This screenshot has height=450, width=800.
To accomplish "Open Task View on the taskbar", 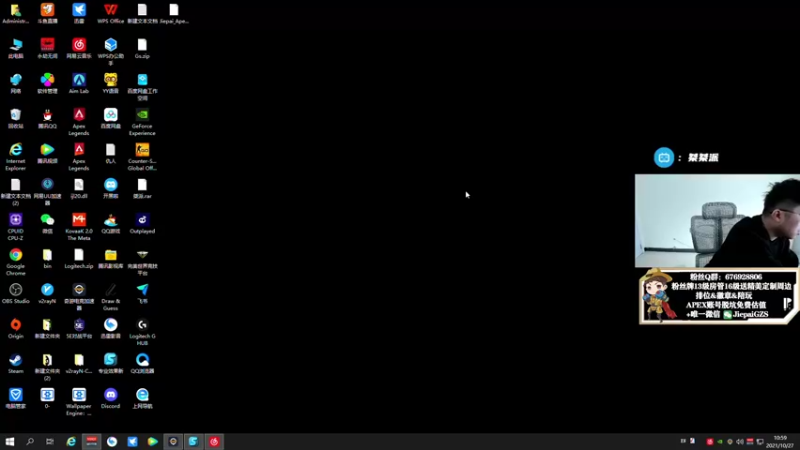I will 50,442.
